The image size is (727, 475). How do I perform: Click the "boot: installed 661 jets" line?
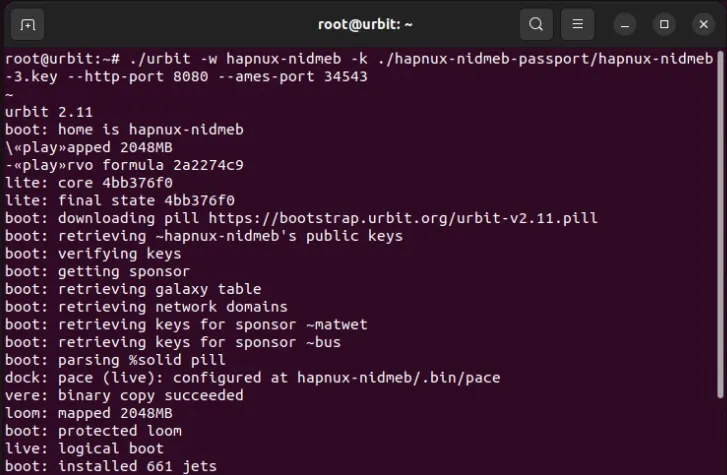click(111, 466)
